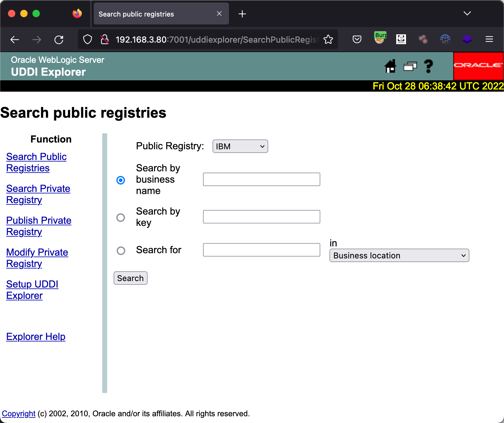Expand the Business location dropdown
This screenshot has height=423, width=504.
click(x=399, y=256)
